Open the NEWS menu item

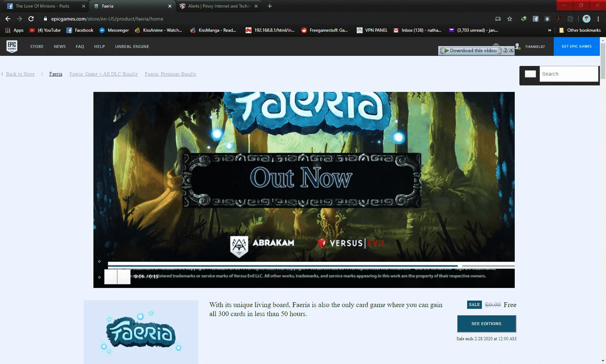point(60,46)
